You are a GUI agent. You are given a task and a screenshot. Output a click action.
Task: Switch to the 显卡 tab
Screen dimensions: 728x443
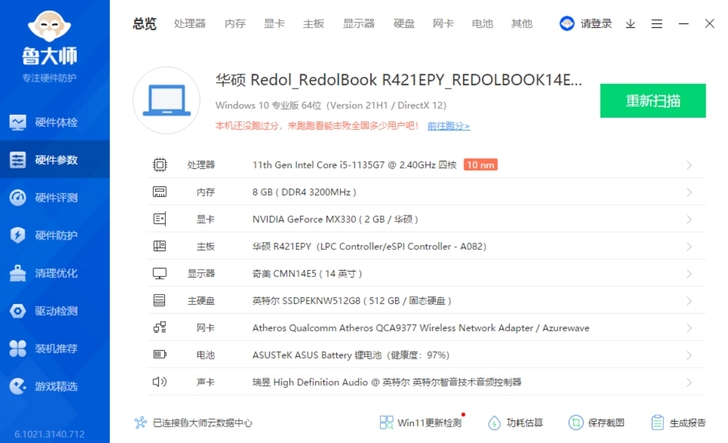coord(274,23)
